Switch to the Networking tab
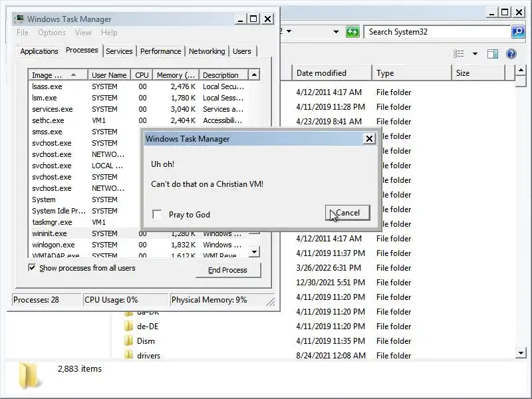532x399 pixels. tap(207, 51)
